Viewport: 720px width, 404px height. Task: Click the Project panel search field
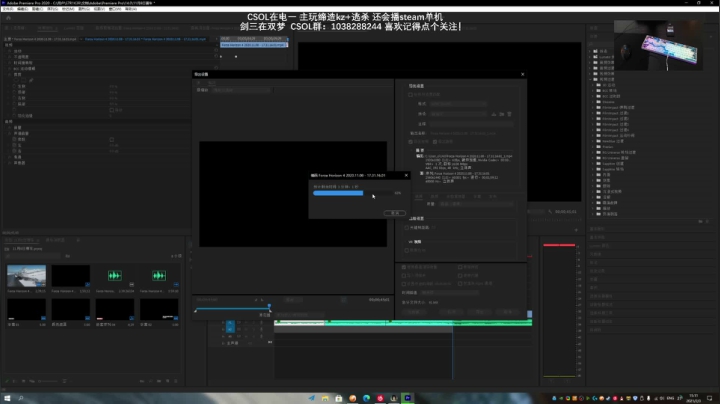(x=32, y=256)
